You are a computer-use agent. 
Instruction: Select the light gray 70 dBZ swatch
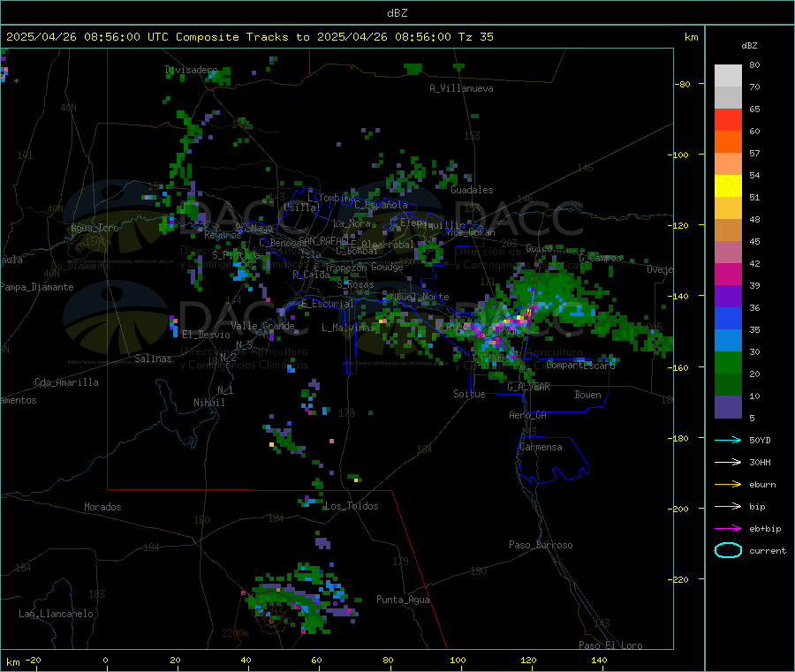[x=728, y=76]
